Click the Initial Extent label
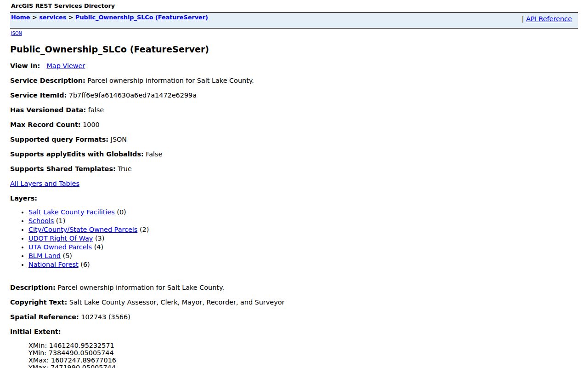The height and width of the screenshot is (368, 588). [35, 332]
